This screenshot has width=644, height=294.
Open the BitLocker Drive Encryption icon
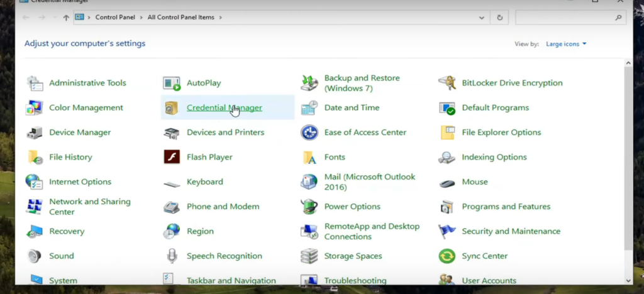[447, 84]
